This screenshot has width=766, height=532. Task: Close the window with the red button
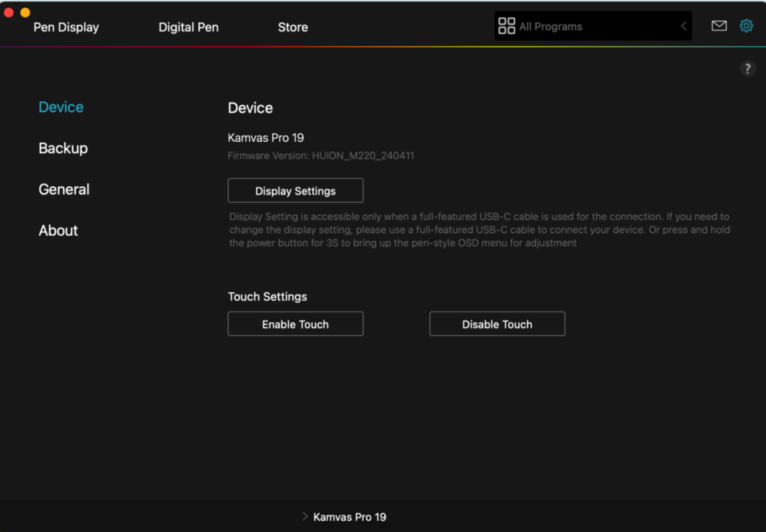[9, 13]
